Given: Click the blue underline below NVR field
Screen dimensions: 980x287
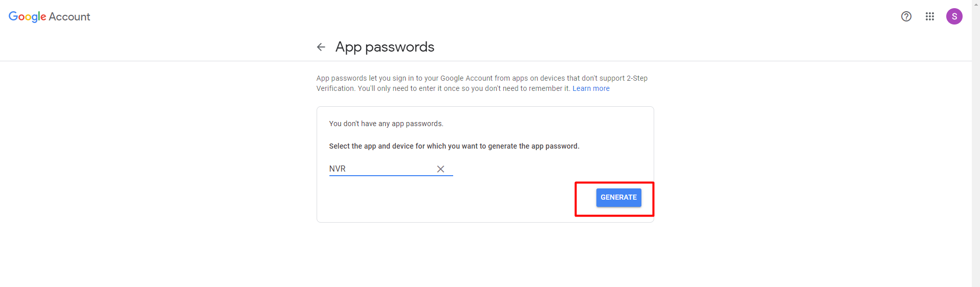Looking at the screenshot, I should [391, 176].
